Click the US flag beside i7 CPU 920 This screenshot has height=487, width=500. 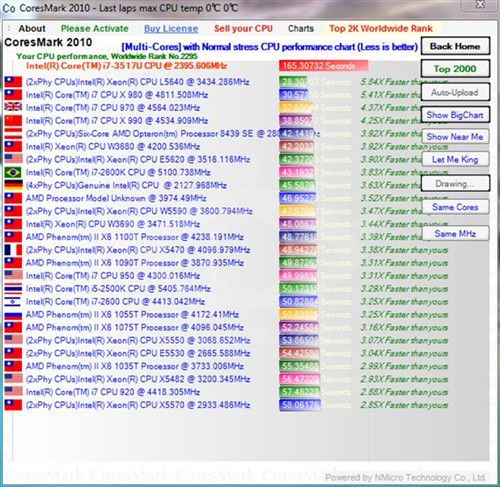(x=13, y=392)
